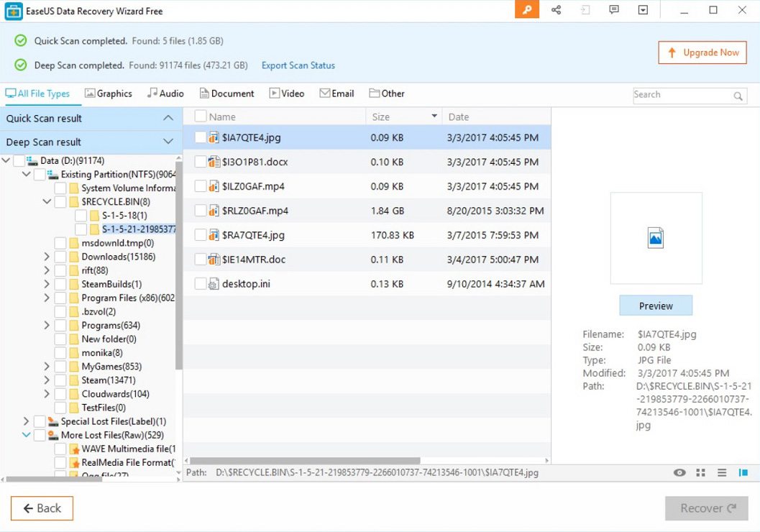Tick the checkbox for desktop.ini
The width and height of the screenshot is (760, 532).
pyautogui.click(x=201, y=283)
